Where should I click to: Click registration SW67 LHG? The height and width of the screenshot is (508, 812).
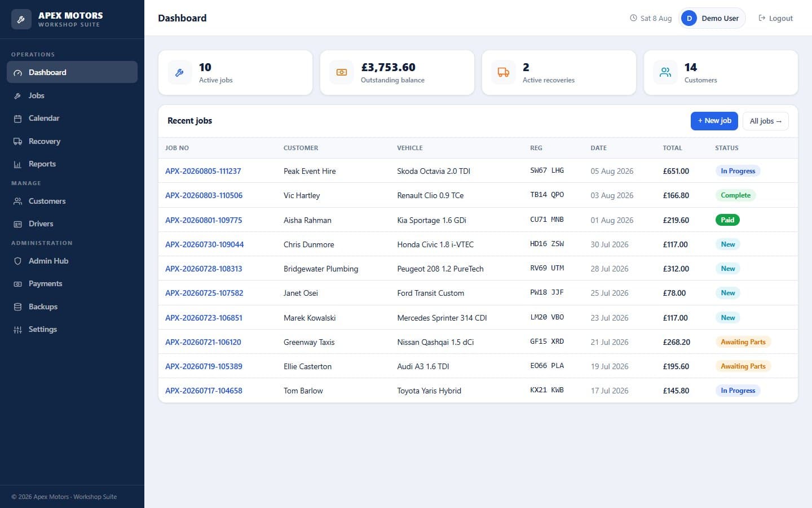click(x=547, y=170)
